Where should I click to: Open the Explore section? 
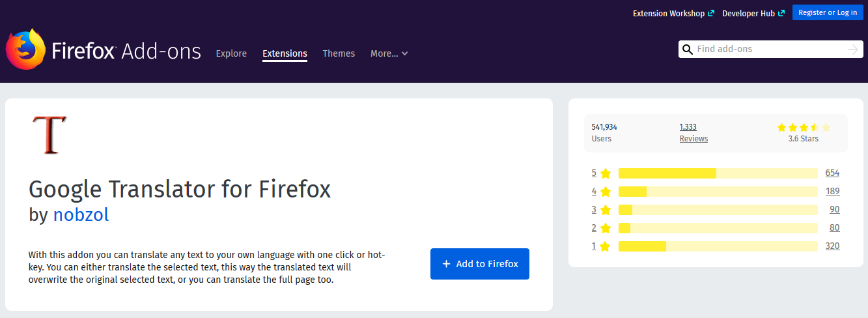pos(231,53)
